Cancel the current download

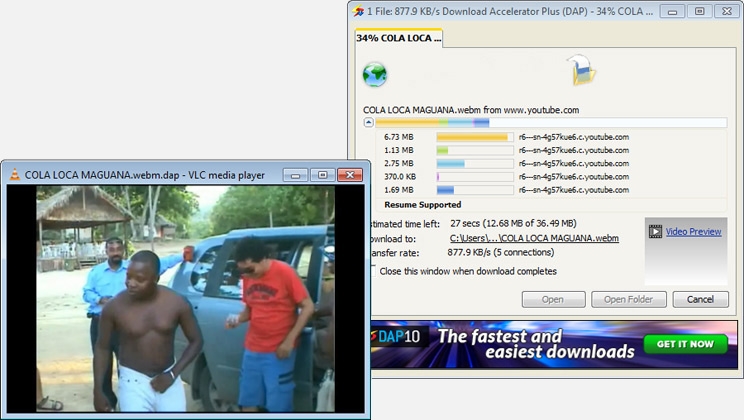click(x=700, y=299)
